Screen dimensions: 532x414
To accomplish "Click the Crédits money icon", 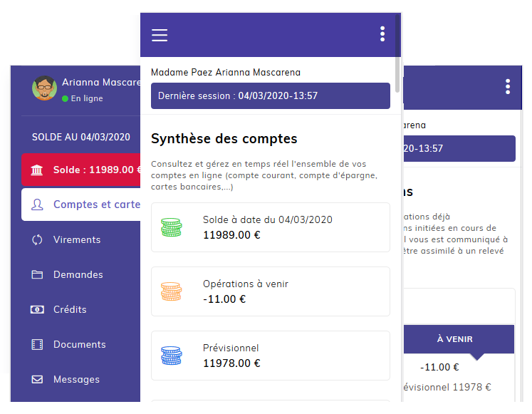I will [x=37, y=310].
